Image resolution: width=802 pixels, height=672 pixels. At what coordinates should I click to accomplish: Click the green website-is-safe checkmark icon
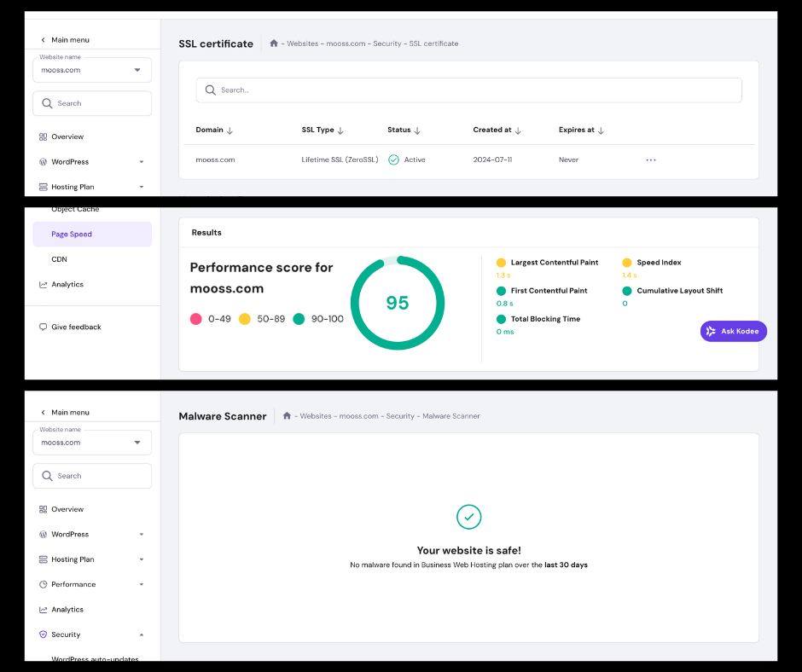coord(468,517)
